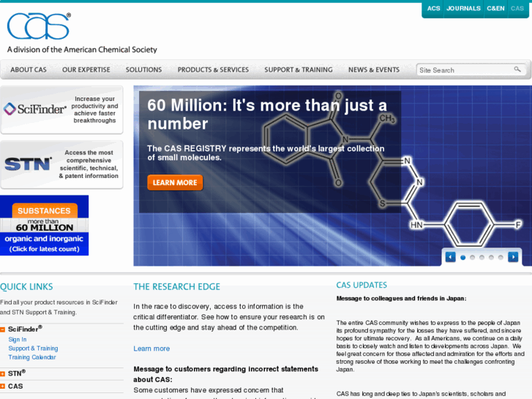This screenshot has height=399, width=532.
Task: Collapse the SciFinder quick links section
Action: coord(2,329)
